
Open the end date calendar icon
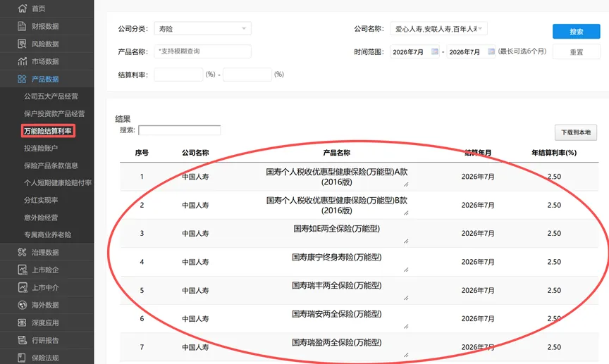pos(491,51)
